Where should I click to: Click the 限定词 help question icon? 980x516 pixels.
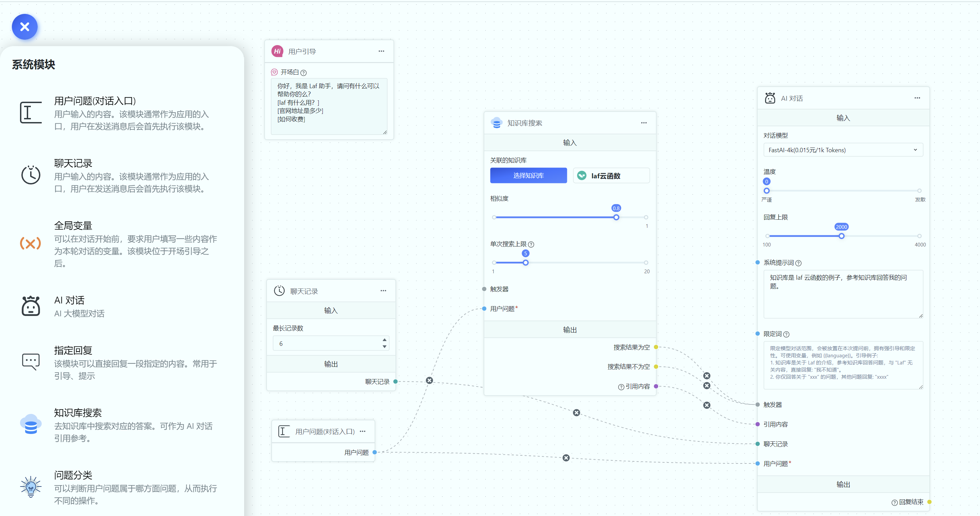(x=786, y=334)
